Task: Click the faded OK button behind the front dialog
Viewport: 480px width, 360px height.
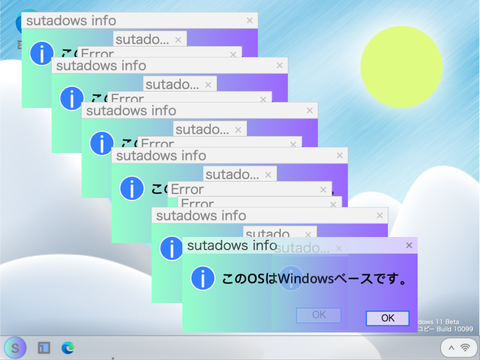Action: [319, 315]
